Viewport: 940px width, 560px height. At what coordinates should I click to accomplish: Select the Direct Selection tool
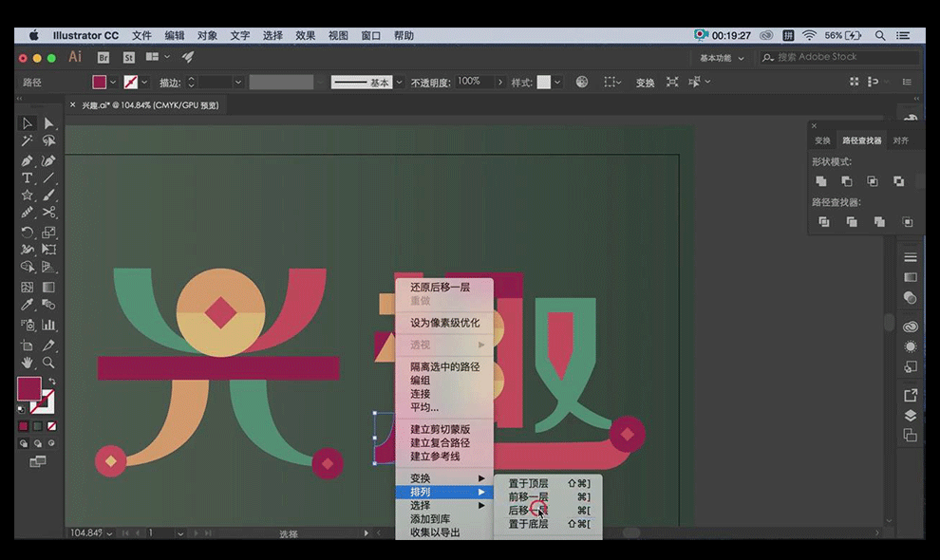tap(48, 123)
